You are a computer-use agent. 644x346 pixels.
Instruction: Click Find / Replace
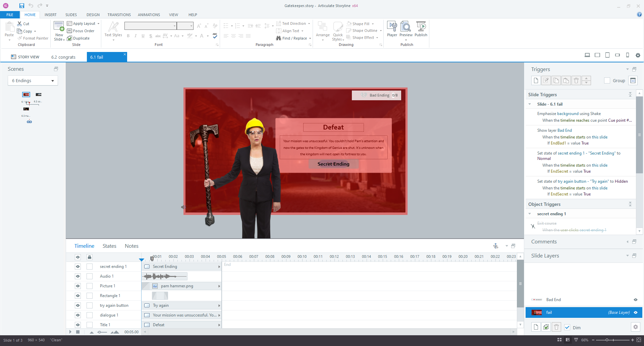tap(293, 38)
